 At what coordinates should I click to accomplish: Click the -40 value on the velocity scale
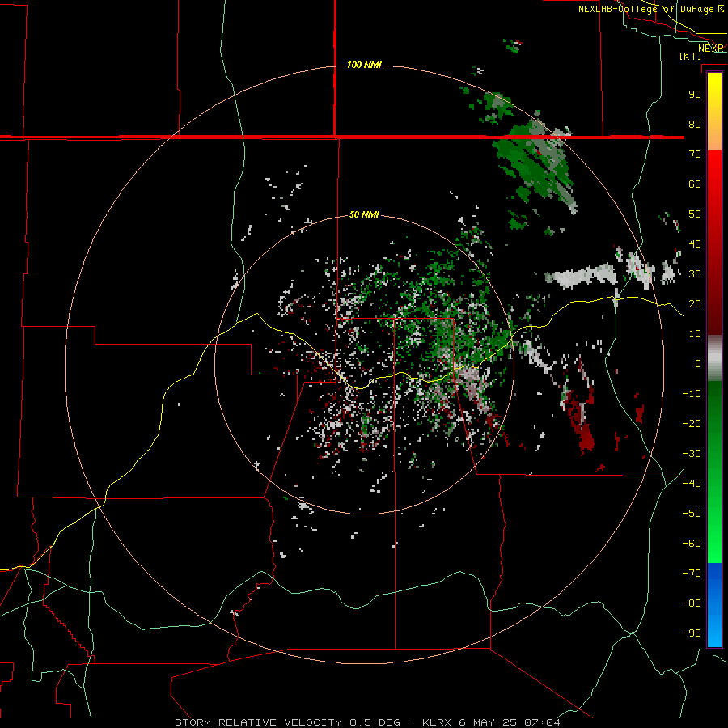(692, 484)
